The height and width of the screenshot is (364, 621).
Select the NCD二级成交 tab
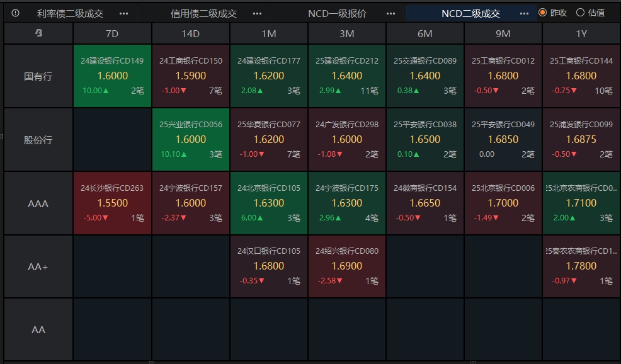[470, 14]
